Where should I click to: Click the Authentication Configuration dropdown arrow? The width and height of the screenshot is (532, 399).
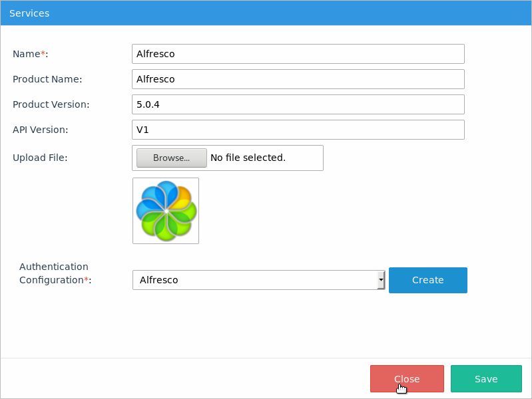[x=381, y=280]
